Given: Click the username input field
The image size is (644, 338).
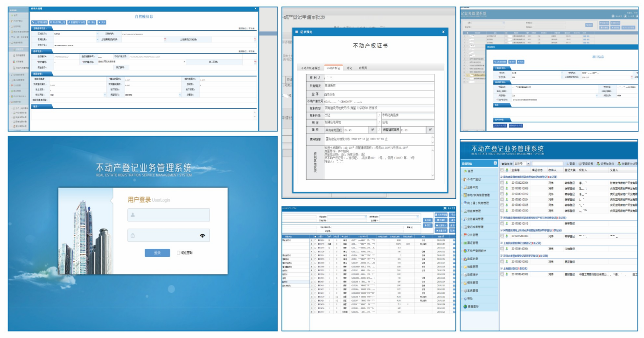Looking at the screenshot, I should 168,215.
